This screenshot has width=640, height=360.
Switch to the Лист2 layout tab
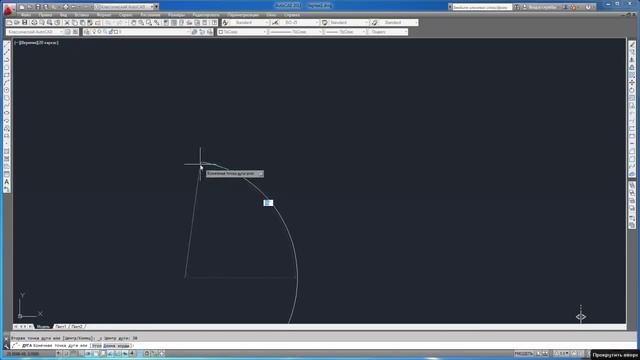(77, 327)
